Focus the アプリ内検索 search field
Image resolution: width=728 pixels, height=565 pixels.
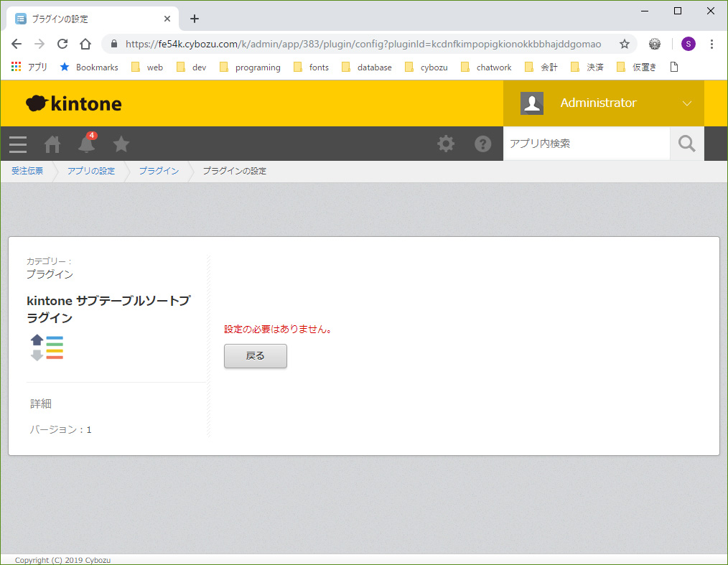tap(587, 144)
